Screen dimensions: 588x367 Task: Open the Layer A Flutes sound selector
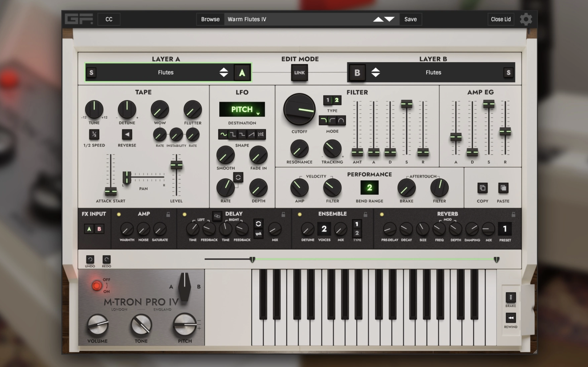pyautogui.click(x=166, y=73)
